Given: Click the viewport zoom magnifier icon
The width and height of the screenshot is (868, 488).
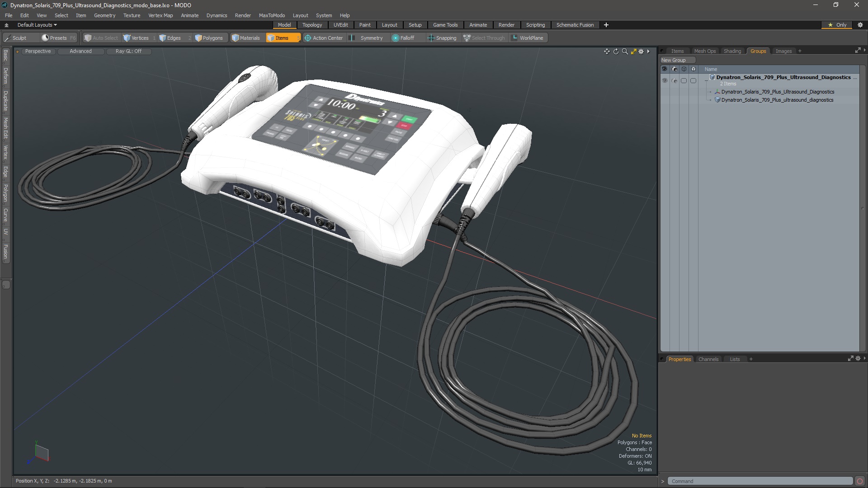Looking at the screenshot, I should pos(625,52).
